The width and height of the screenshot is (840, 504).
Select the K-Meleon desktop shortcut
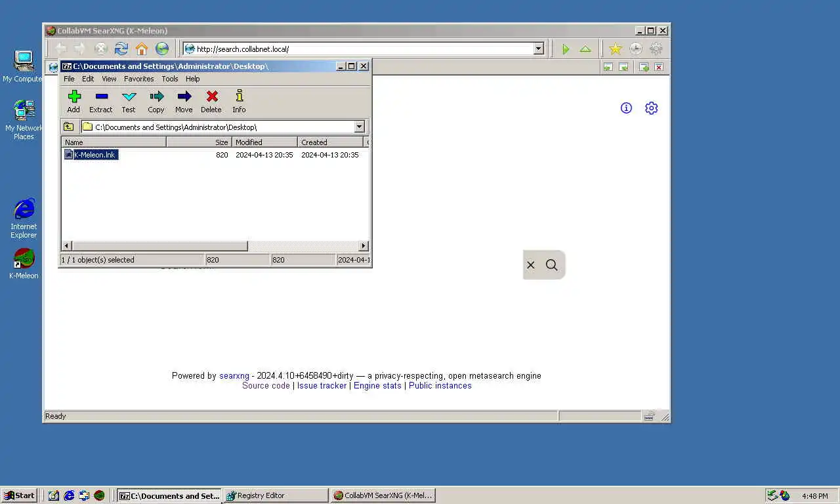(x=24, y=263)
